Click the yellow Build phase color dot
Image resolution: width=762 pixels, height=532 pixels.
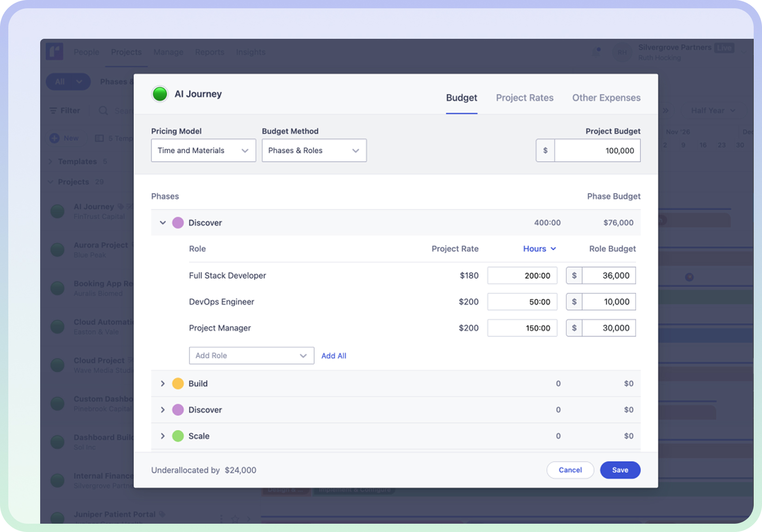point(178,383)
